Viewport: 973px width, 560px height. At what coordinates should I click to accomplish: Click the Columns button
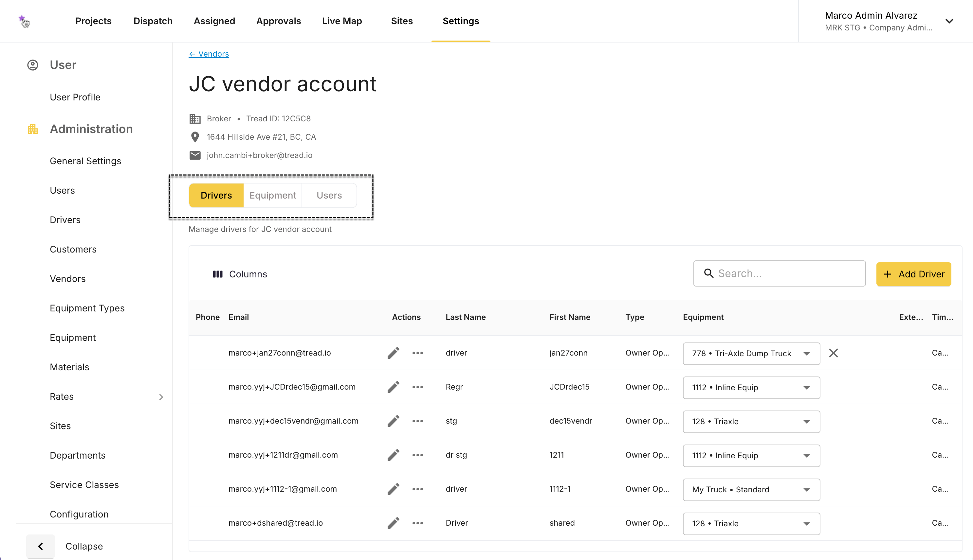240,274
